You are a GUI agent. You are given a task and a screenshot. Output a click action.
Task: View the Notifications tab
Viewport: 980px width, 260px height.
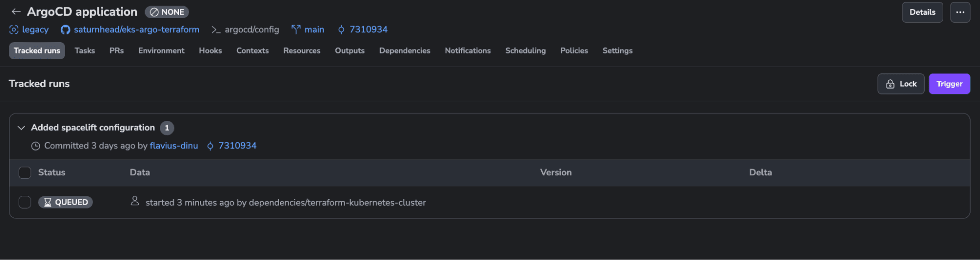pyautogui.click(x=468, y=50)
